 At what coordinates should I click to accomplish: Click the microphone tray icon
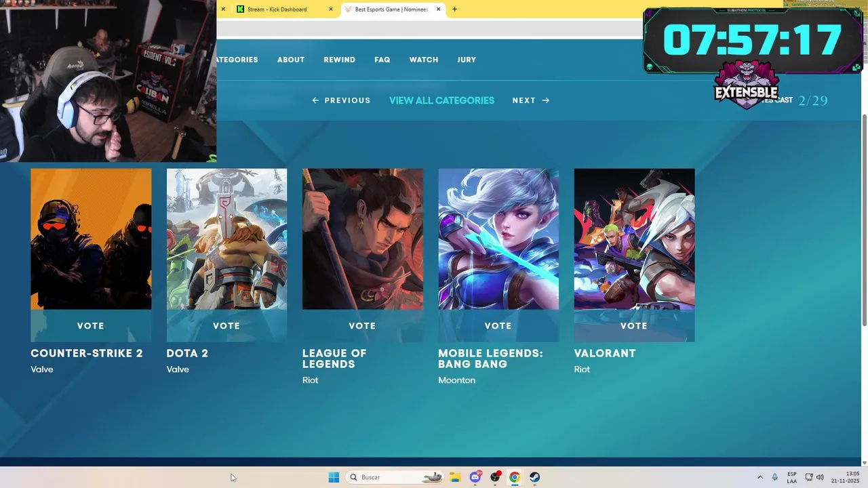[x=774, y=477]
